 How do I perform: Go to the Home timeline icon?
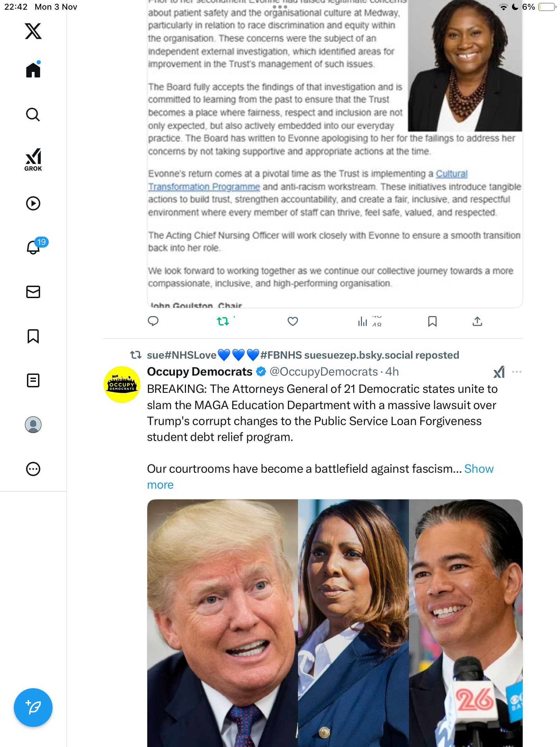33,70
